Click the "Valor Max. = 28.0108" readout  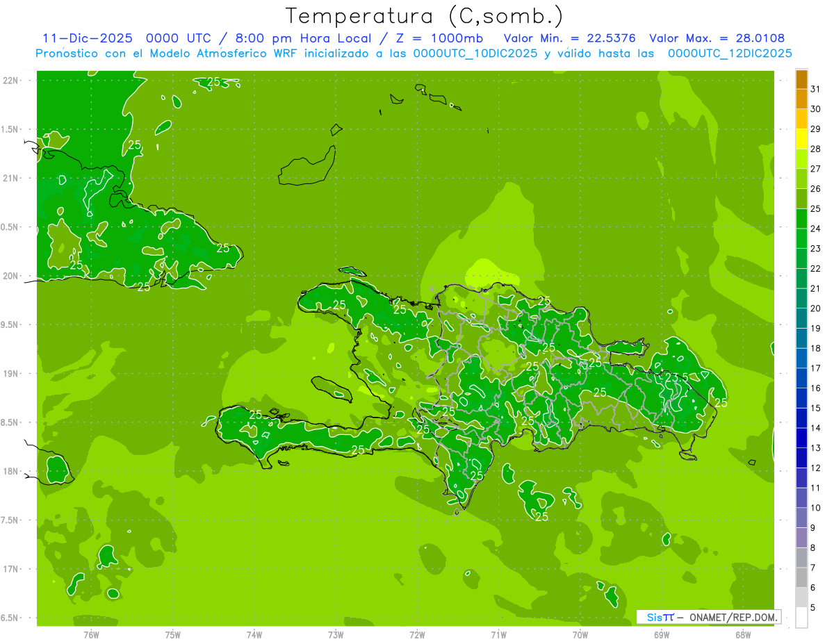[x=717, y=39]
